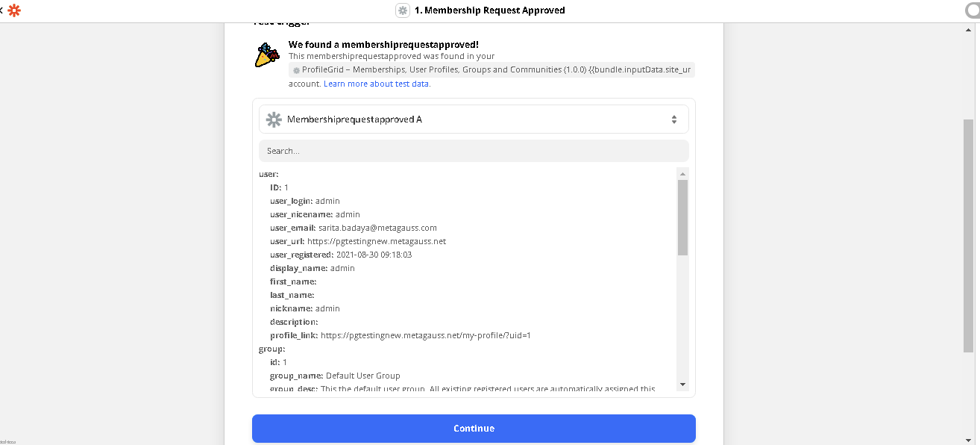The width and height of the screenshot is (980, 445).
Task: Click the data panel's scrollbar thumb
Action: (682, 217)
